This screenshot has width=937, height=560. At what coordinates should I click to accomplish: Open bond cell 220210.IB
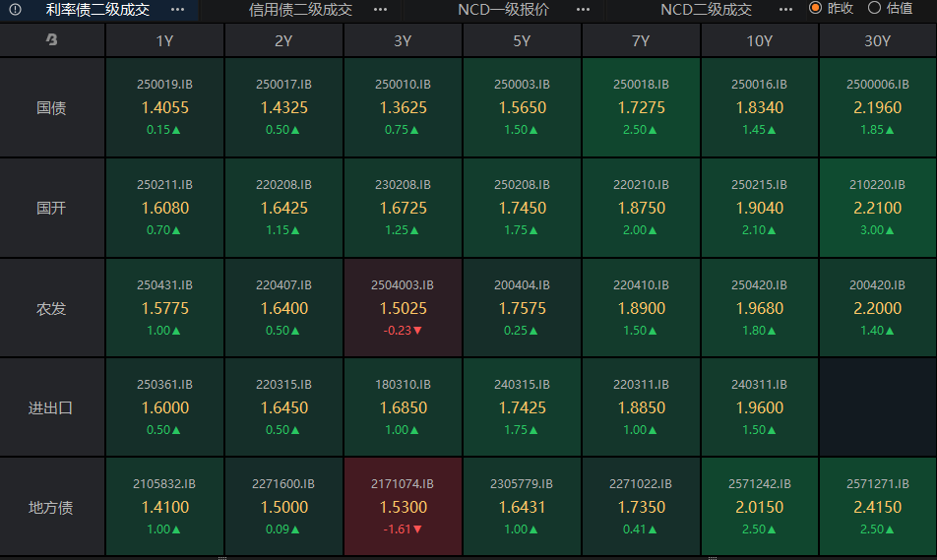pyautogui.click(x=641, y=208)
